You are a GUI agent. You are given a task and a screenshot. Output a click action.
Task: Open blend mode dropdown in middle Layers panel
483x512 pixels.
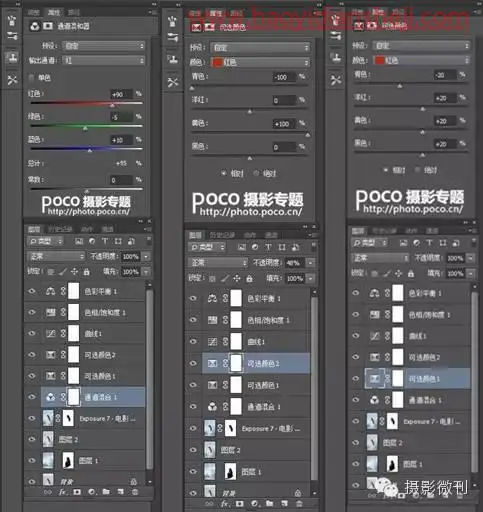(x=218, y=263)
